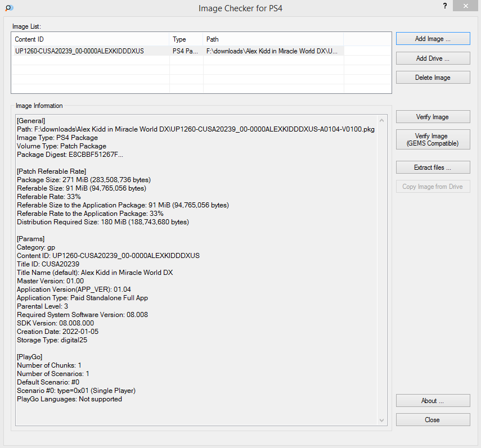481x448 pixels.
Task: Click Referable Rate: 33% line
Action: pyautogui.click(x=49, y=197)
